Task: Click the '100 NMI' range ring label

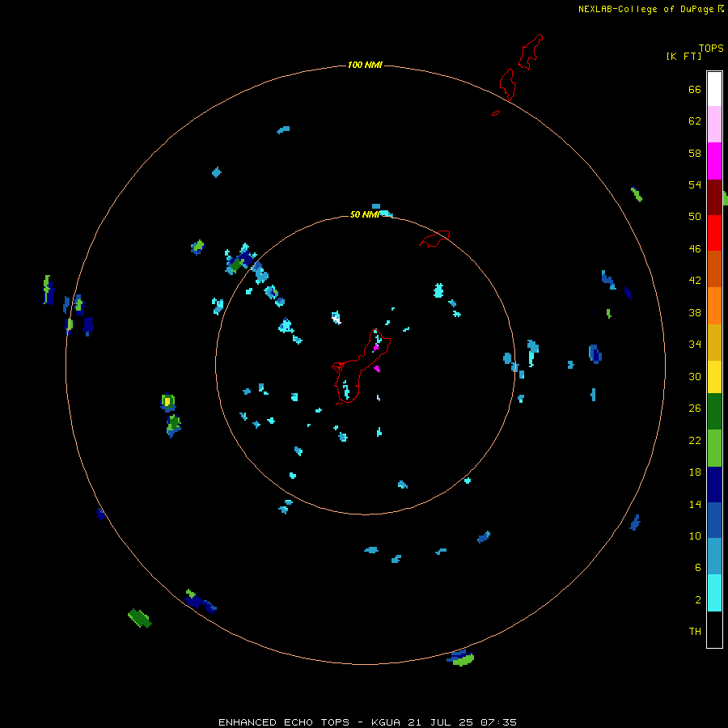Action: [x=365, y=65]
